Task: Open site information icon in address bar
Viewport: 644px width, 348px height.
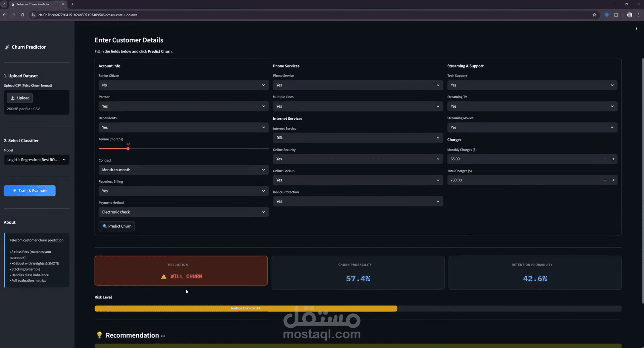Action: (x=33, y=15)
